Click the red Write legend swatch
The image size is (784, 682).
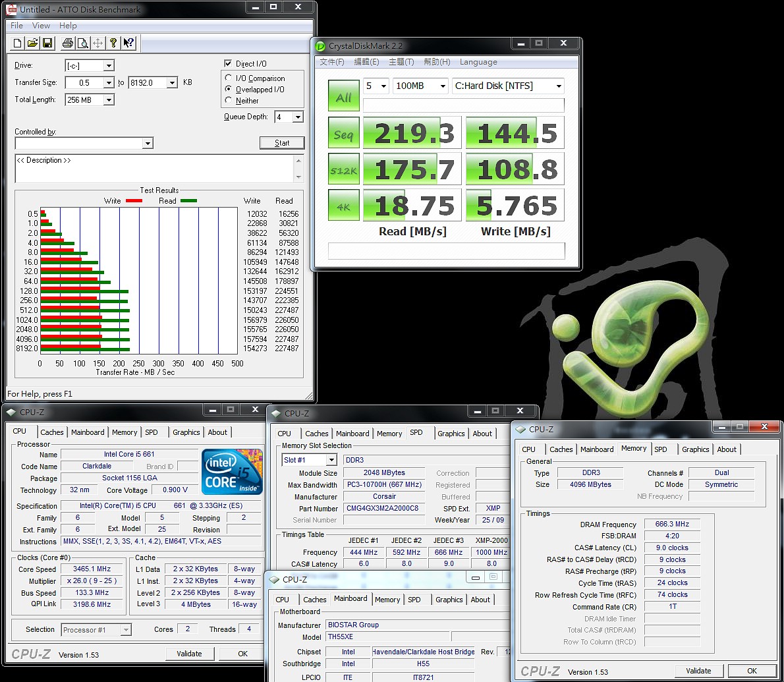tap(134, 201)
